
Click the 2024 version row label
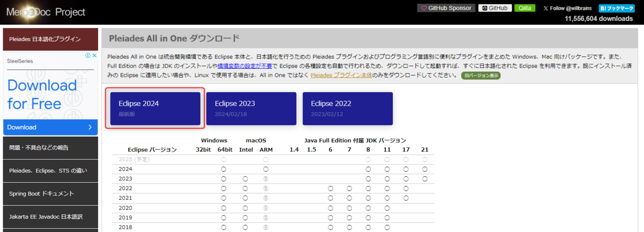(x=125, y=169)
